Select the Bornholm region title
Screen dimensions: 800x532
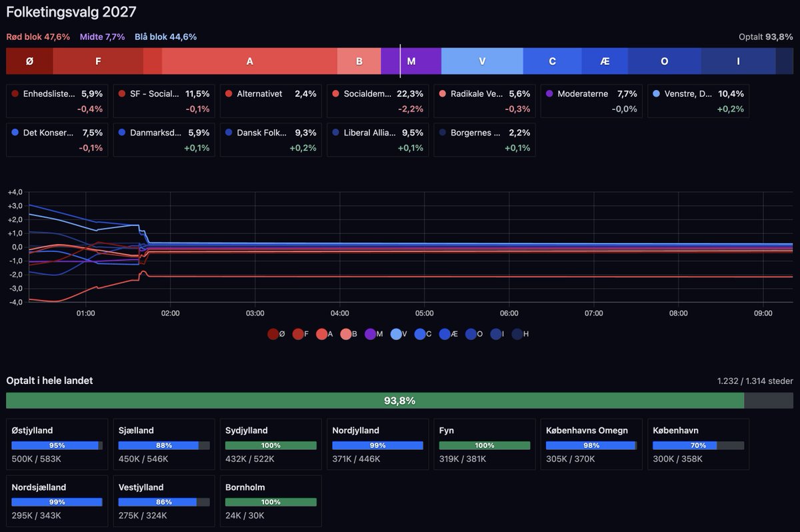pyautogui.click(x=244, y=487)
